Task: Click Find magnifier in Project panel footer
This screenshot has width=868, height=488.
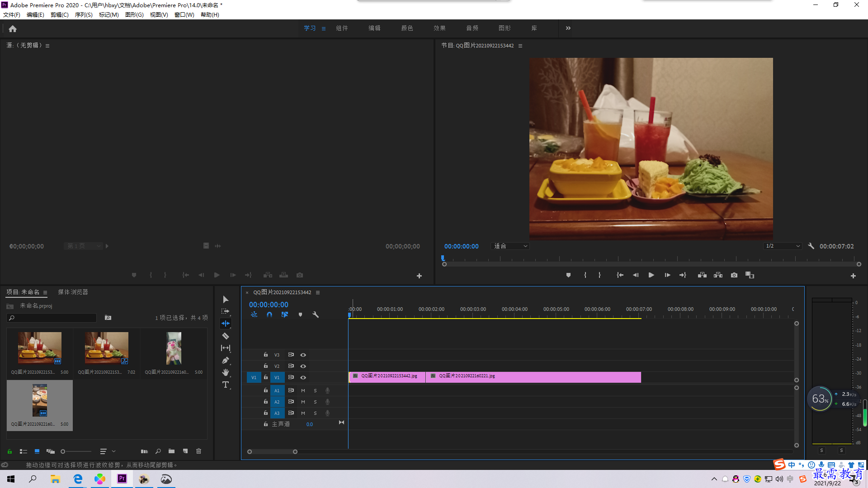Action: coord(158,451)
